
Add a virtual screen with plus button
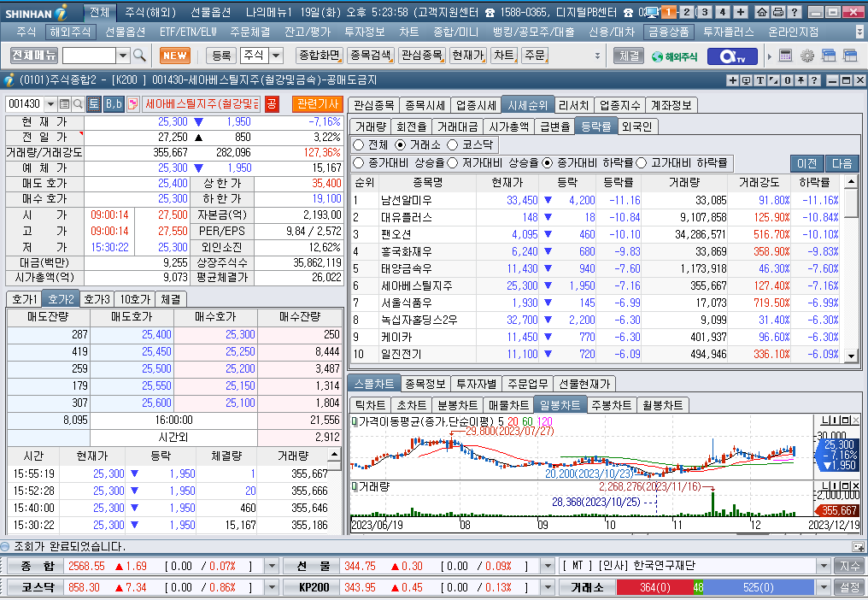tap(741, 12)
